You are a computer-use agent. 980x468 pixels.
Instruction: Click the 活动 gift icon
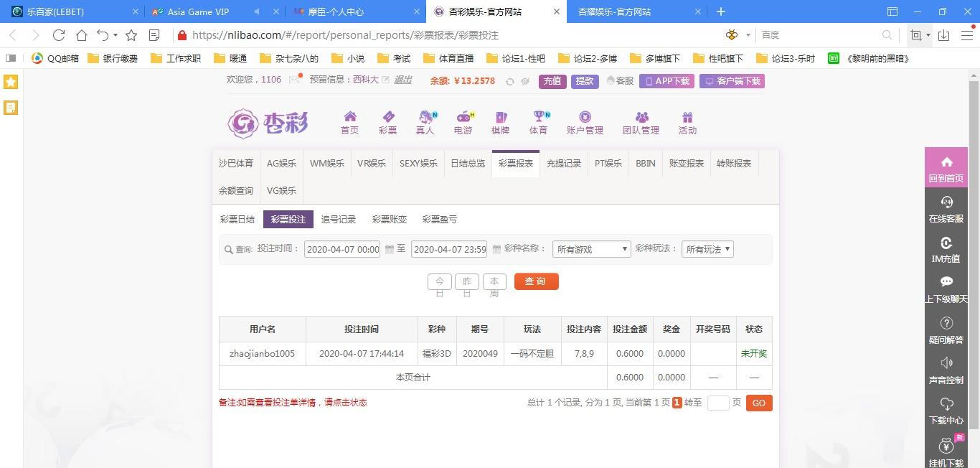tap(687, 117)
